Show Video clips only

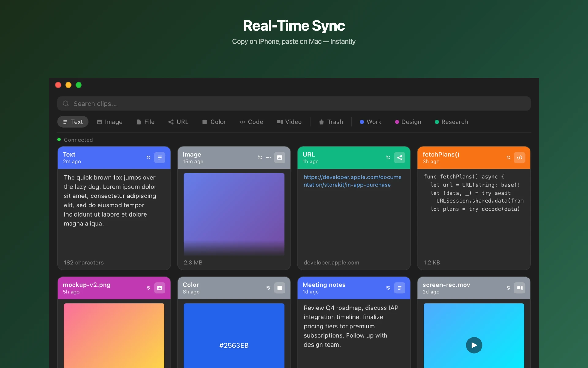(289, 122)
